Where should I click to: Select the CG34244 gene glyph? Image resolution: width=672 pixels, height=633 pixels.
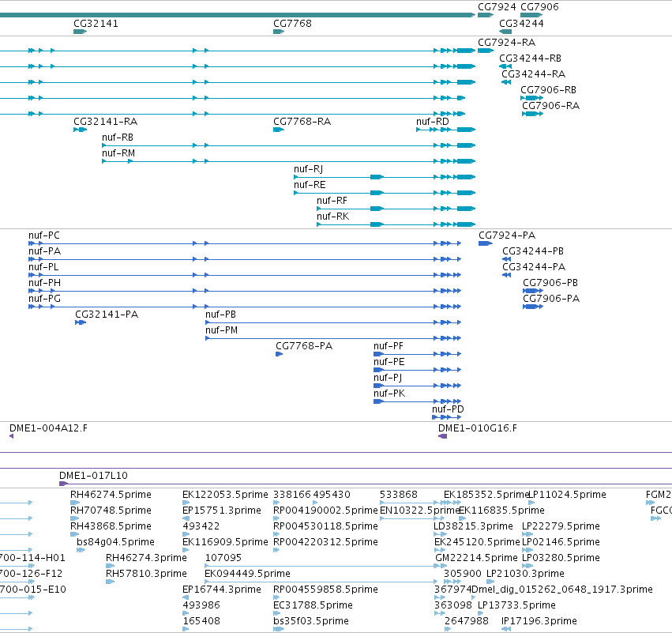505,32
